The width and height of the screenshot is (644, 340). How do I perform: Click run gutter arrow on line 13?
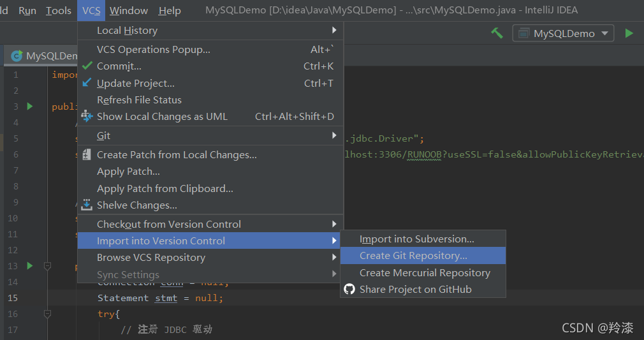[x=29, y=265]
